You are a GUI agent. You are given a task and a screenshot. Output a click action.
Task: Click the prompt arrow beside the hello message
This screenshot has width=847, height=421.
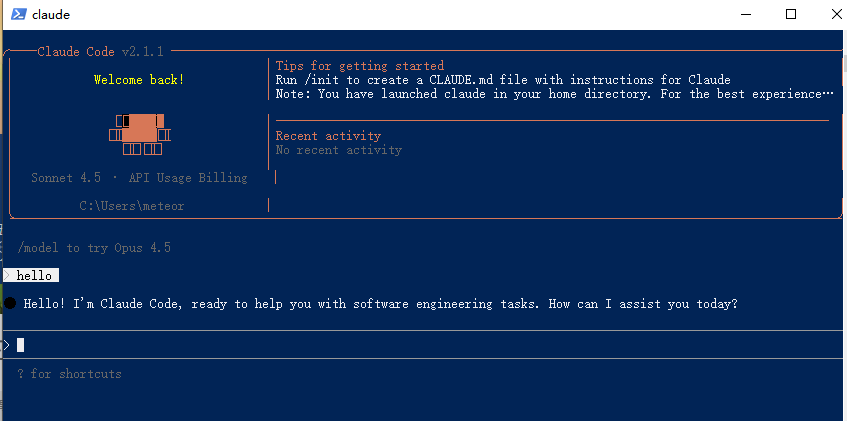tap(7, 275)
